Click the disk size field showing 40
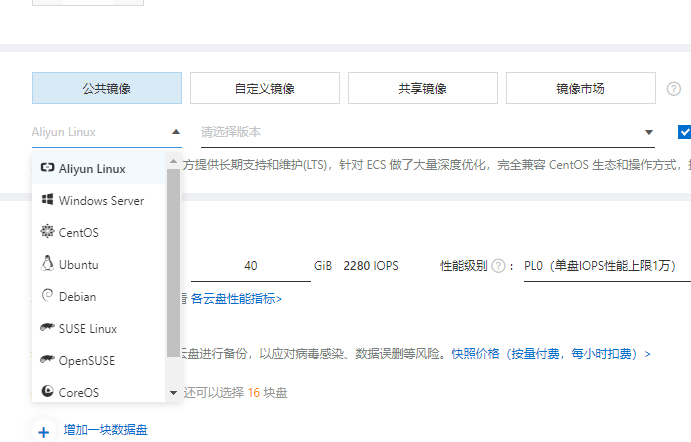The width and height of the screenshot is (691, 442). click(x=251, y=266)
